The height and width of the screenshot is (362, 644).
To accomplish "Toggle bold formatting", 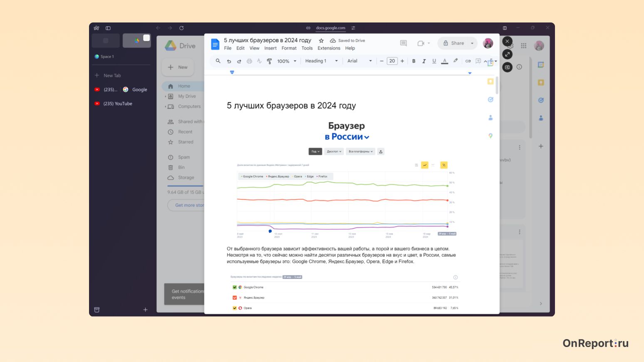I will tap(414, 61).
